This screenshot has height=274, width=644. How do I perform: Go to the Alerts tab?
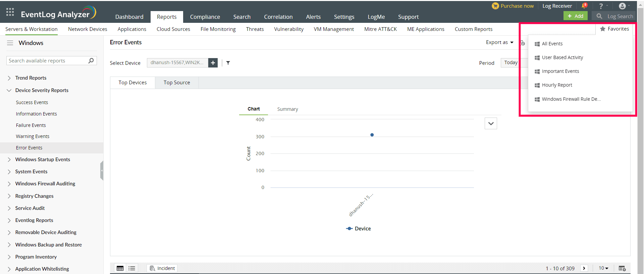(x=313, y=17)
